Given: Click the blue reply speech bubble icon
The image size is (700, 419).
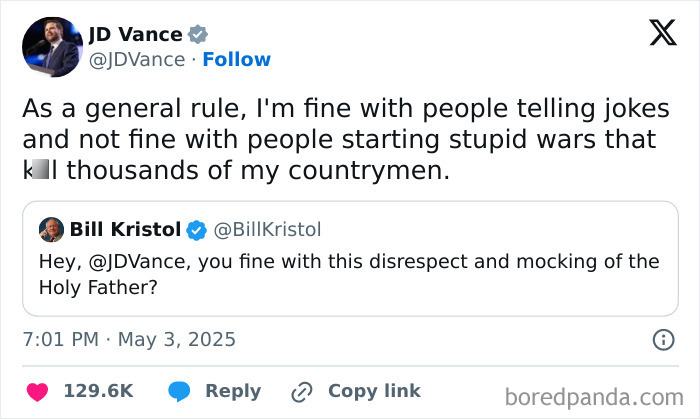Looking at the screenshot, I should (180, 391).
